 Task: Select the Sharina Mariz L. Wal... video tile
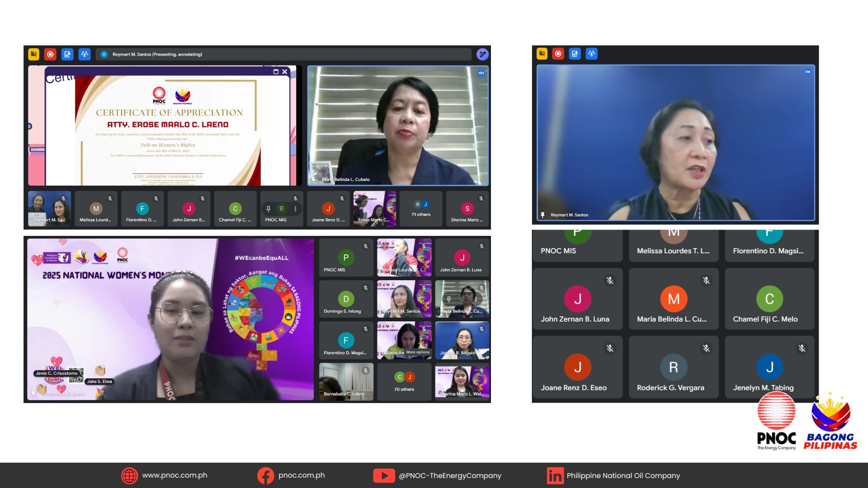(462, 382)
